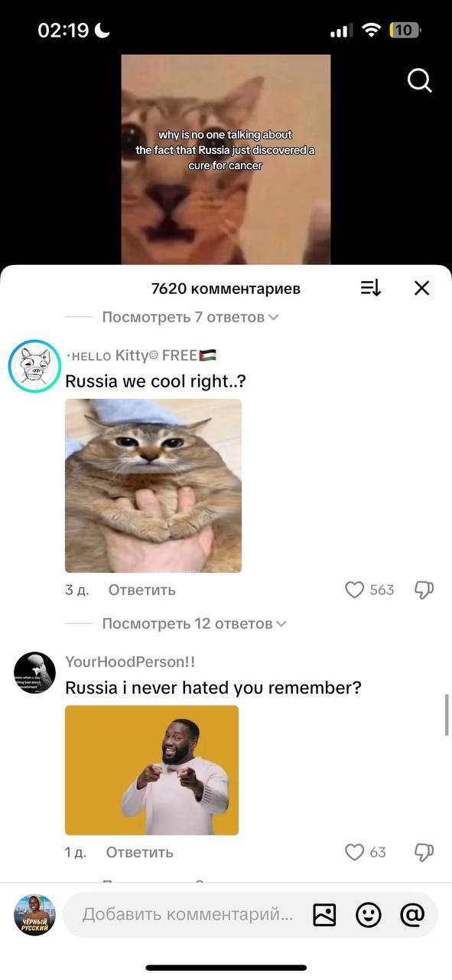452x980 pixels.
Task: Dislike the Hello Kitty FREE comment
Action: [x=424, y=590]
